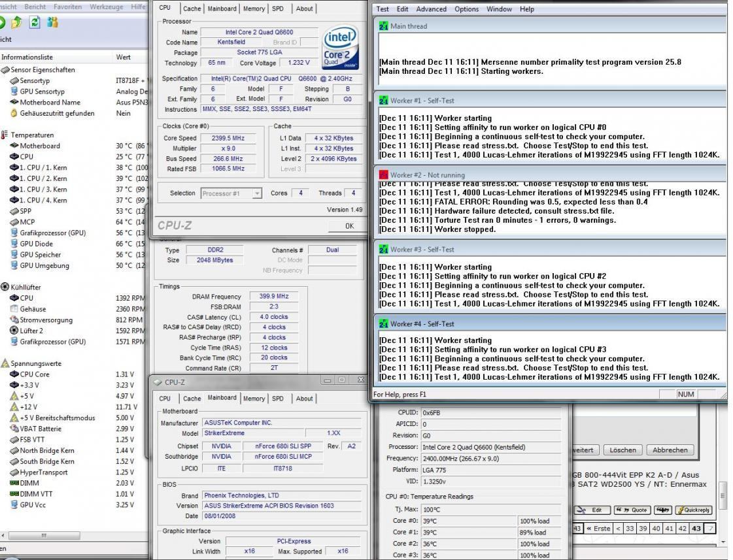The width and height of the screenshot is (733, 560).
Task: Open the Advanced menu in Prime95
Action: point(431,9)
